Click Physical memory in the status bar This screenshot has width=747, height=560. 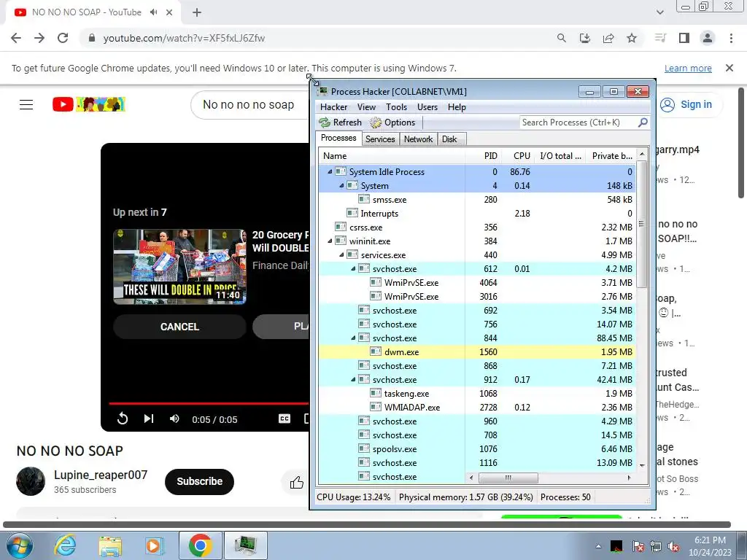(465, 497)
